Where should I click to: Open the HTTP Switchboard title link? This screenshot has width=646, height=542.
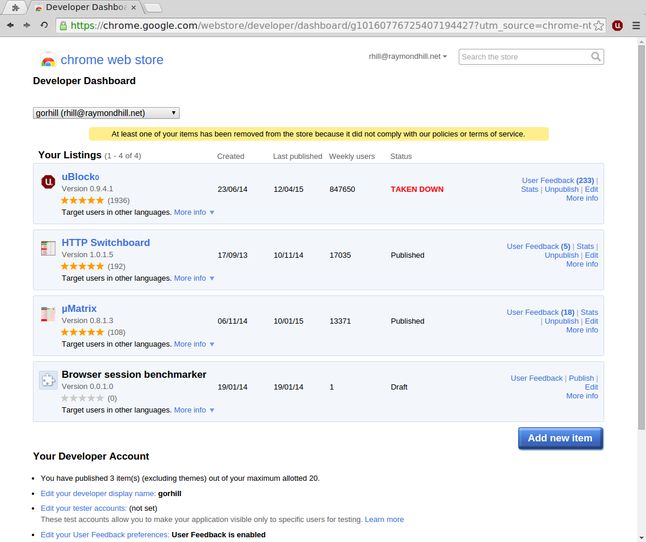[x=106, y=243]
